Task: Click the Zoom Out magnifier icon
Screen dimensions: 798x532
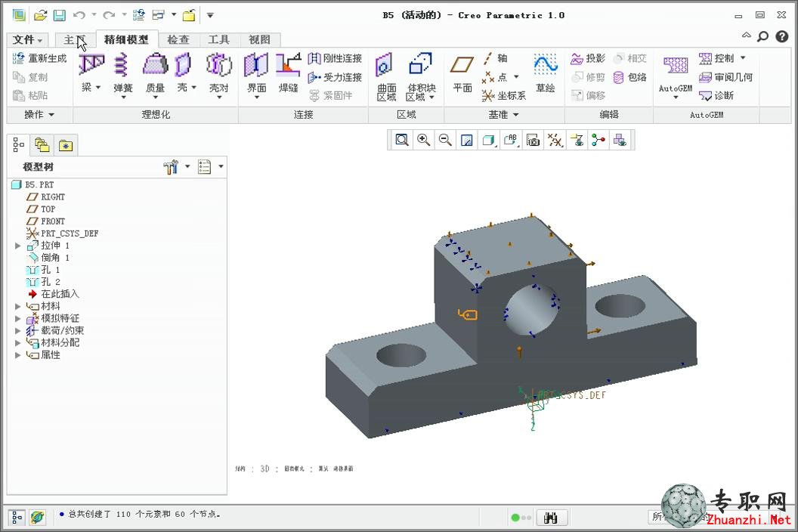Action: click(445, 140)
